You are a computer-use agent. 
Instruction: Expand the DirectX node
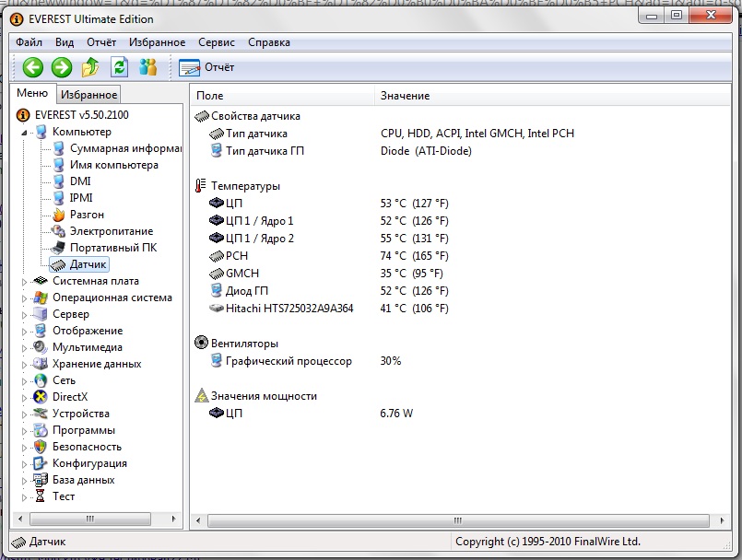pyautogui.click(x=24, y=397)
